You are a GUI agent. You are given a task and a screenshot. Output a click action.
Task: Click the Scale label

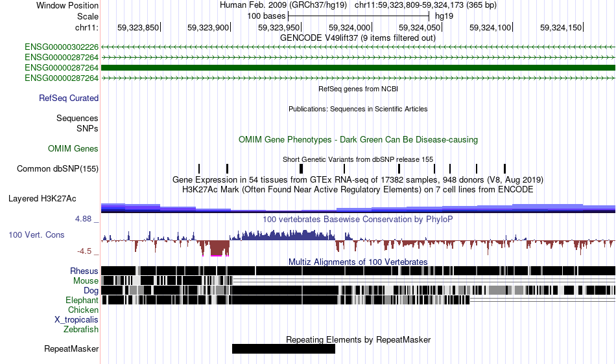(88, 16)
